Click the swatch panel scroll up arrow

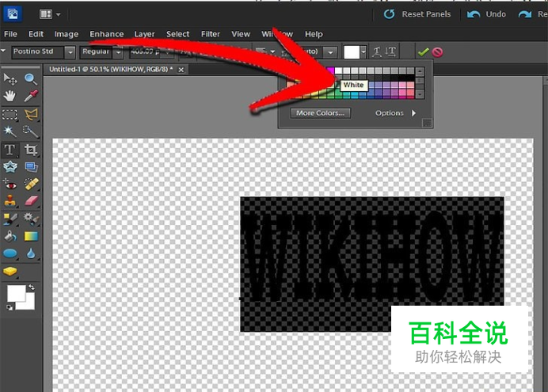[420, 71]
